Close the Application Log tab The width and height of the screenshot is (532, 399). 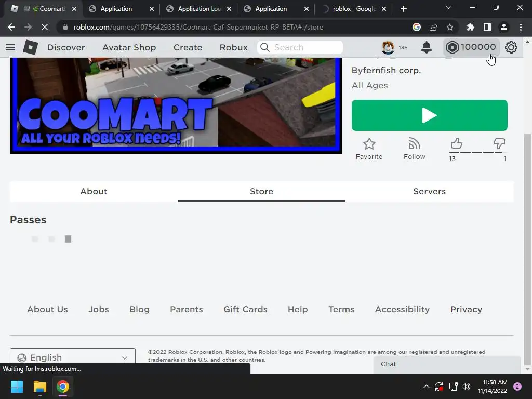(229, 9)
